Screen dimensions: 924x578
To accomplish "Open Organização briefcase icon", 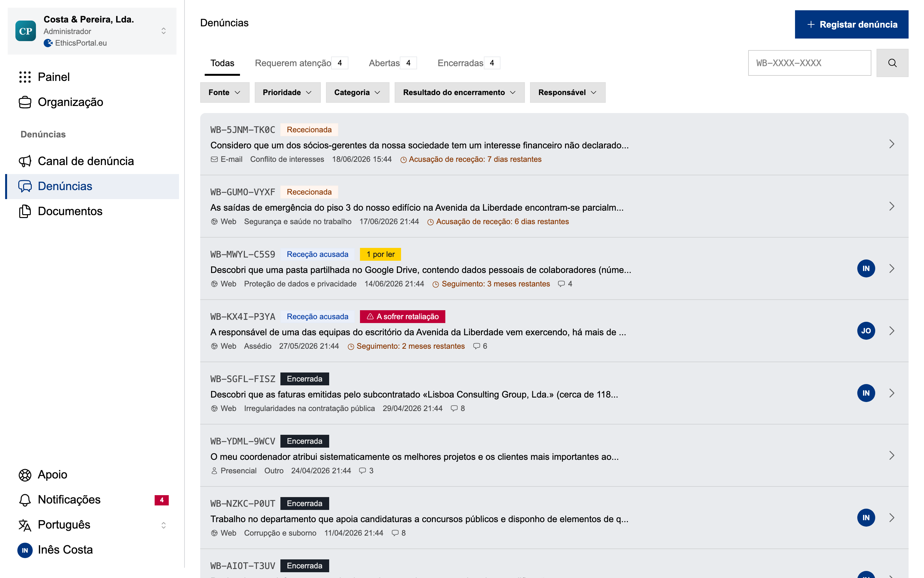I will (25, 102).
